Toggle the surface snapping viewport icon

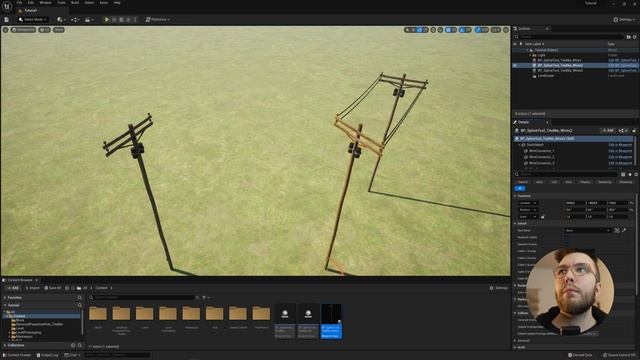(440, 30)
